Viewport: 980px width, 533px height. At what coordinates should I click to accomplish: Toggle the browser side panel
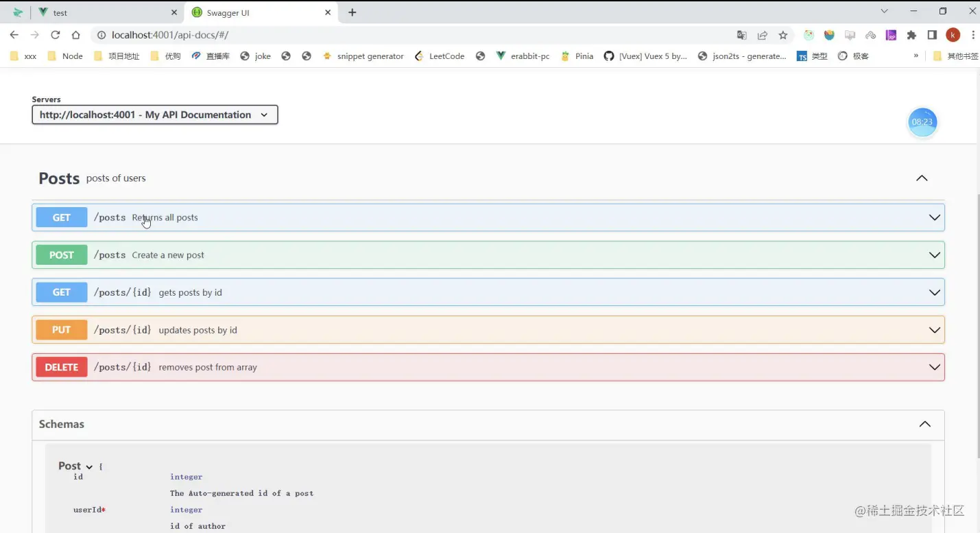[932, 35]
